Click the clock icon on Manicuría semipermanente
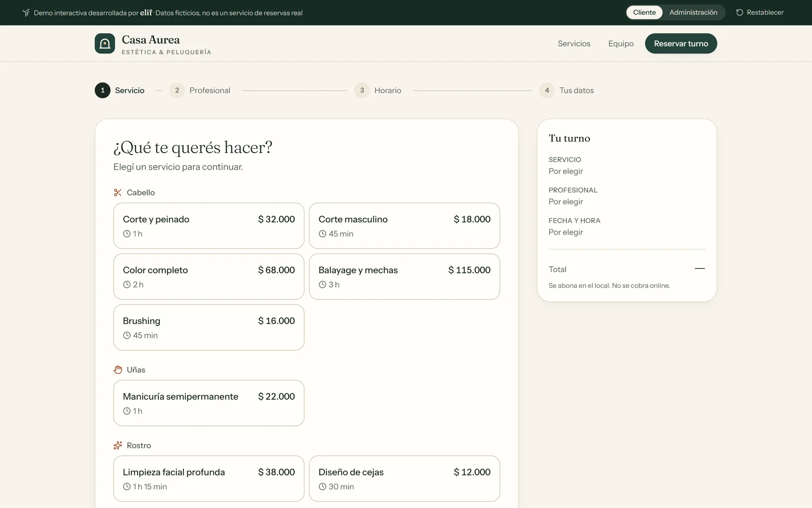The width and height of the screenshot is (812, 508). [127, 411]
